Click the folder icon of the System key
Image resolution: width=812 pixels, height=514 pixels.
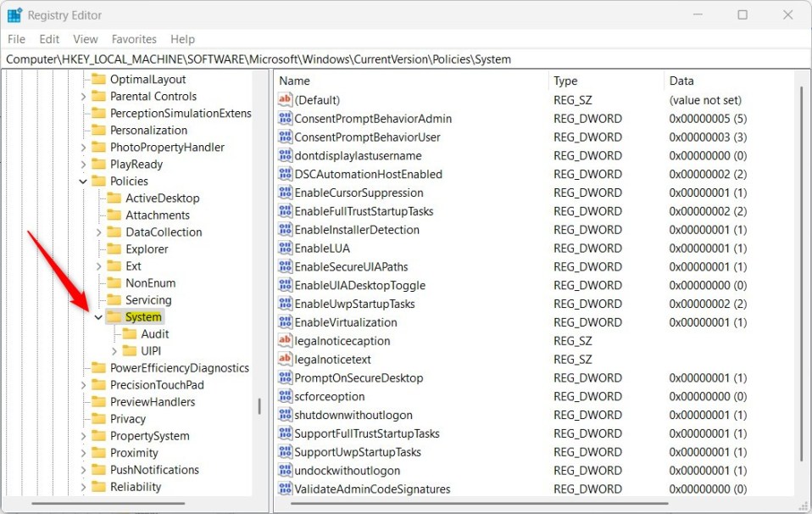[114, 316]
